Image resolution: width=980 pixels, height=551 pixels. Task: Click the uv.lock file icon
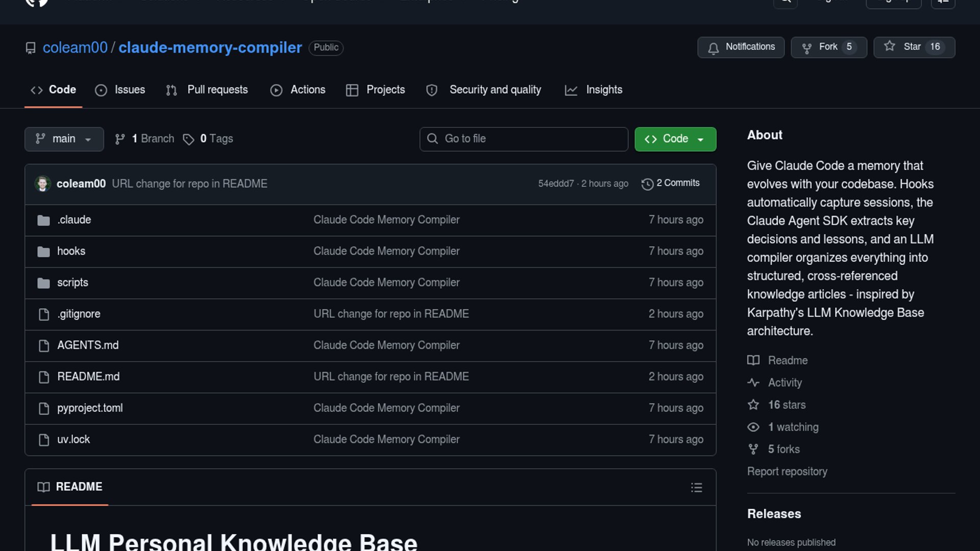click(x=44, y=440)
